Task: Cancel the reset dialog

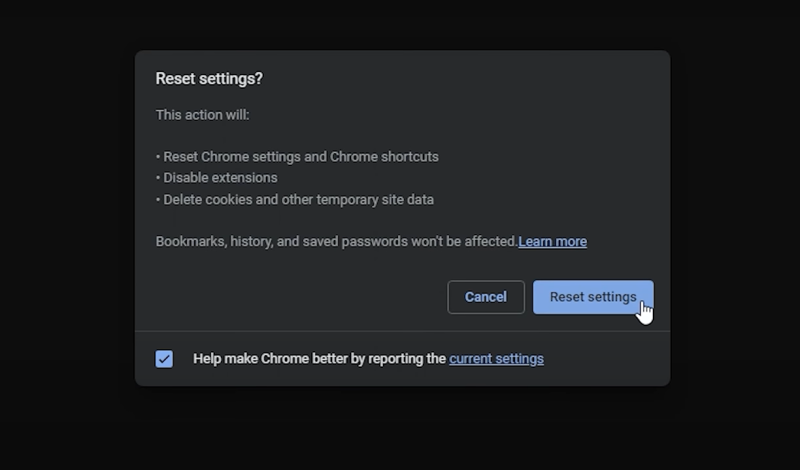Action: pyautogui.click(x=486, y=297)
